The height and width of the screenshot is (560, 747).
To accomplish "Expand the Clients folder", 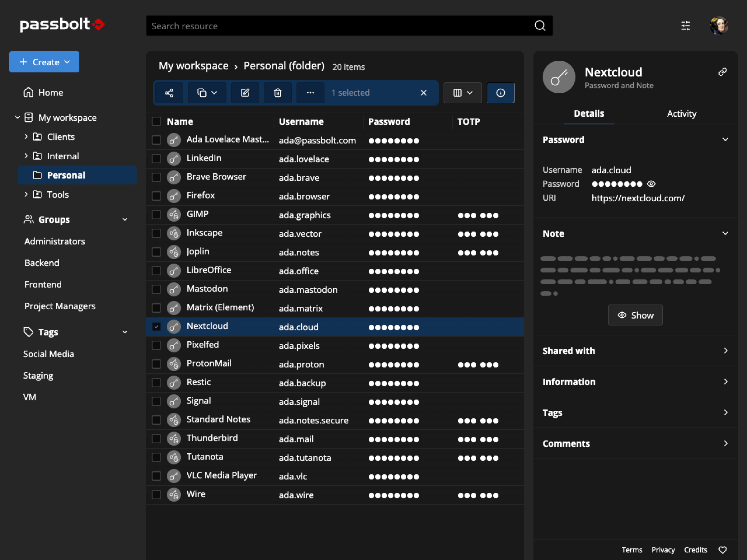I will coord(26,136).
